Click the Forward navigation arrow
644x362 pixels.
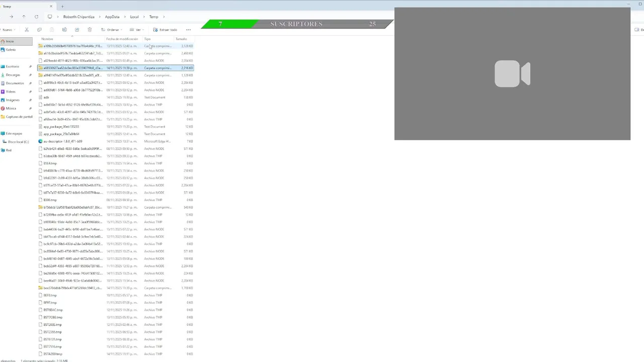(11, 17)
